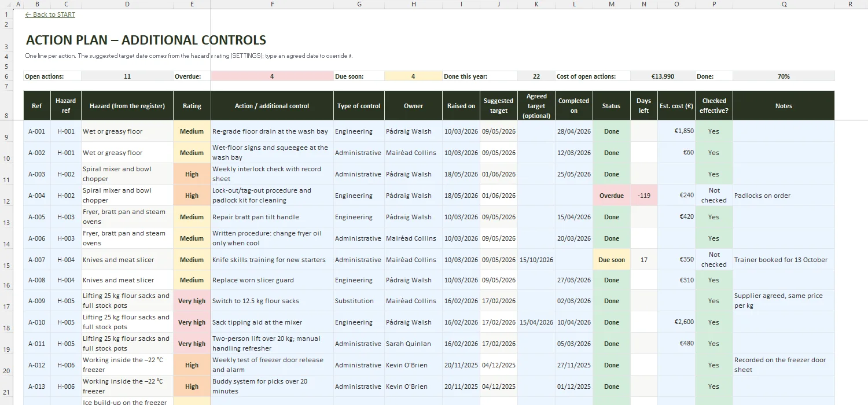868x405 pixels.
Task: Select the -119 days left cell
Action: 643,196
